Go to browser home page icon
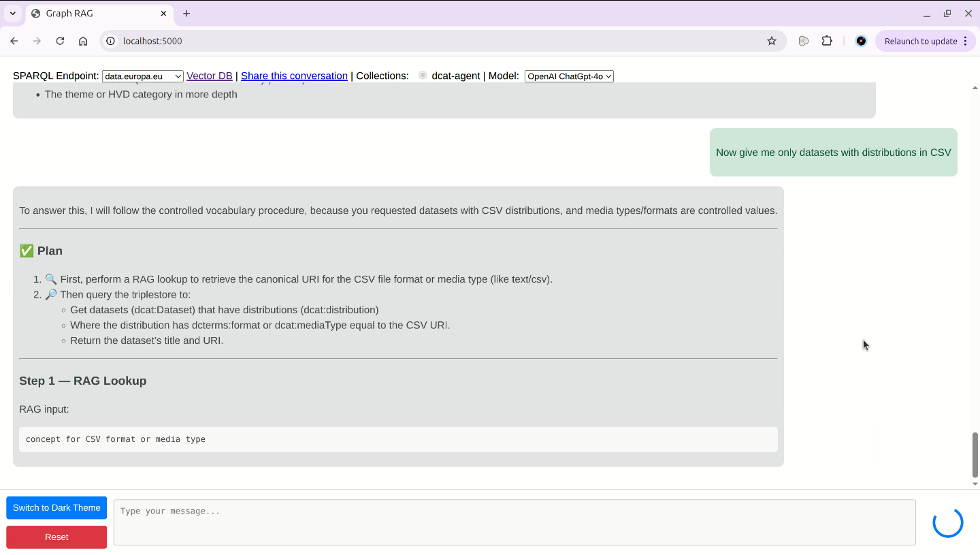Viewport: 980px width, 555px height. pos(83,41)
